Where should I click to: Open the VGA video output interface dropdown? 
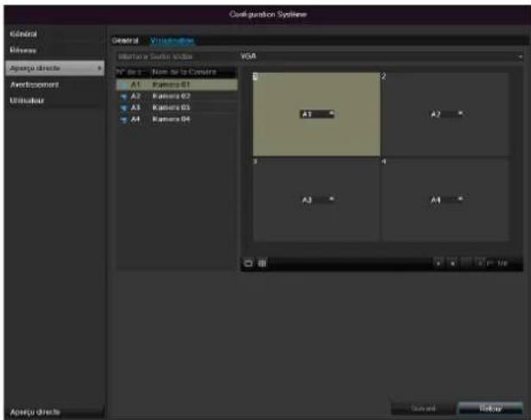point(381,56)
